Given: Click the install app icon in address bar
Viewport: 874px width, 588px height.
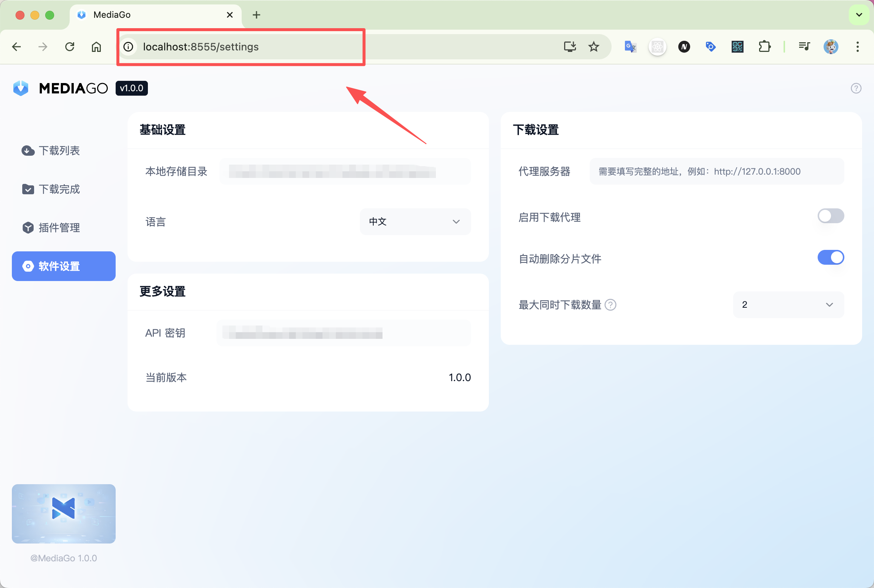Looking at the screenshot, I should tap(570, 47).
